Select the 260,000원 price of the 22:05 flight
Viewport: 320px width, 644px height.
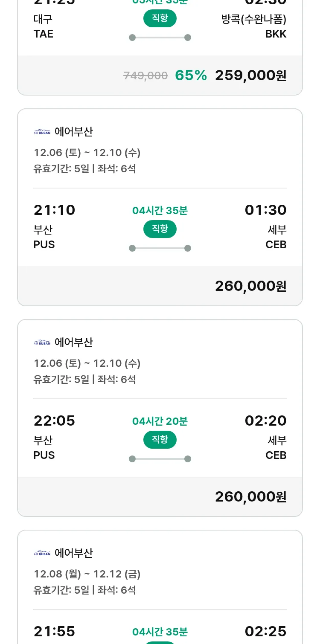[250, 497]
